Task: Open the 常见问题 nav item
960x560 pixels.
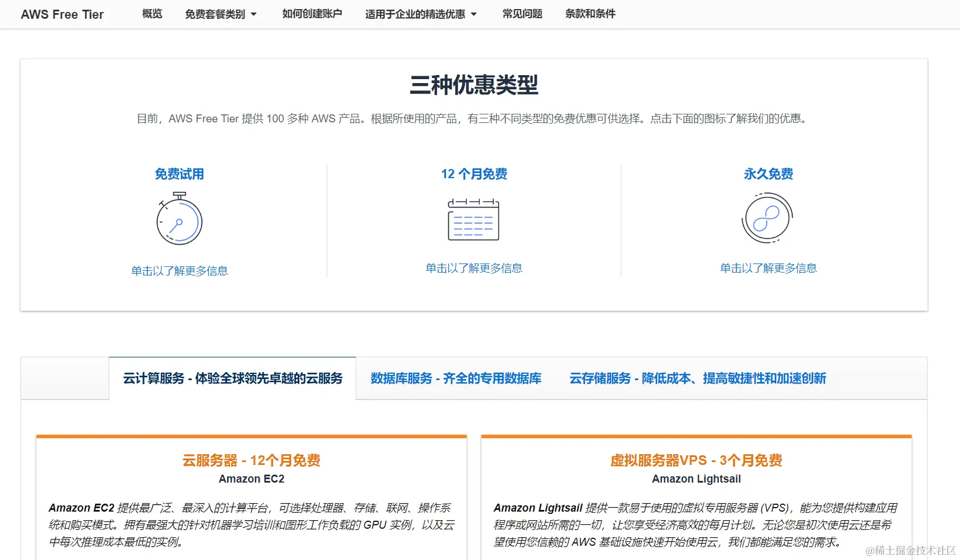Action: click(x=522, y=14)
